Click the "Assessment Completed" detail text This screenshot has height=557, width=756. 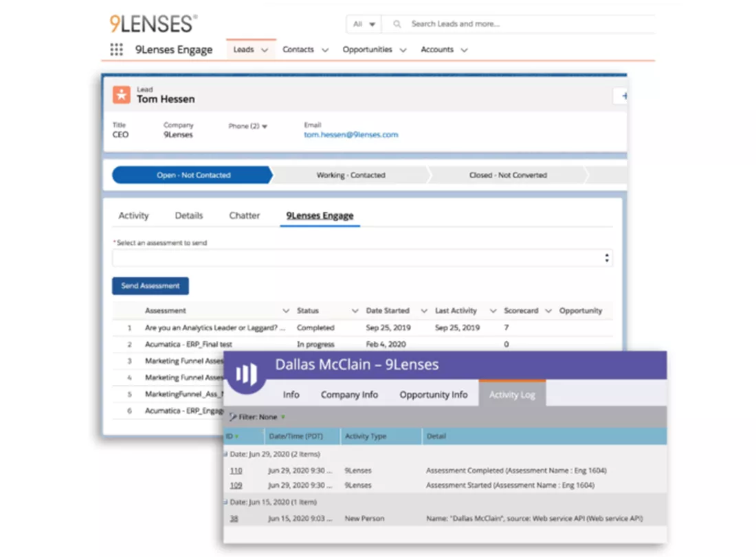tap(516, 470)
